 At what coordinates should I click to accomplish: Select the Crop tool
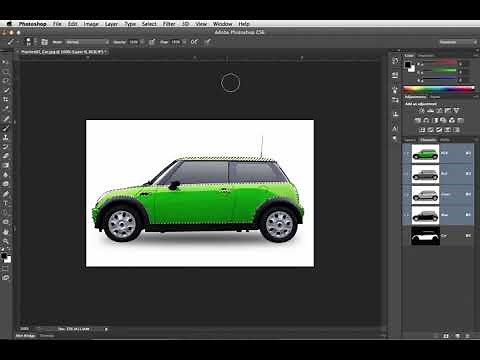coord(6,99)
